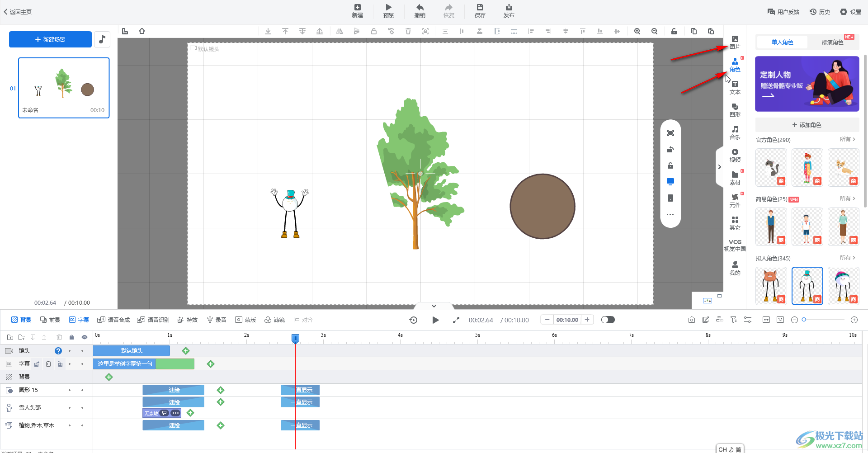
Task: Click the 保存 save icon
Action: point(480,11)
